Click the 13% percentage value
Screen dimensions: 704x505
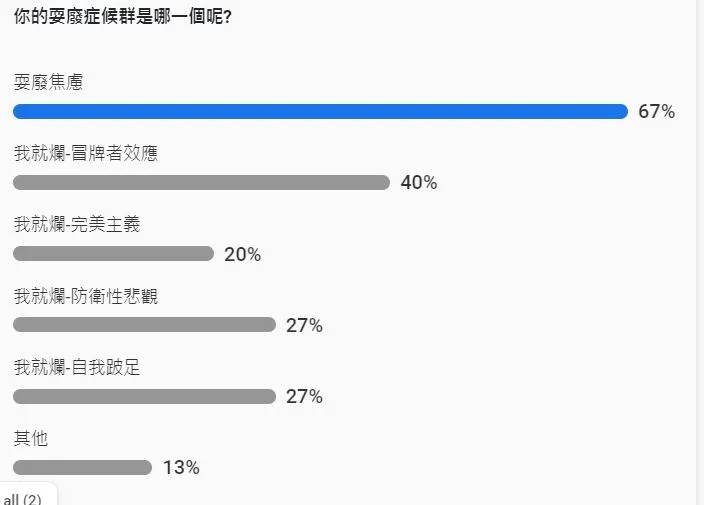click(x=181, y=468)
